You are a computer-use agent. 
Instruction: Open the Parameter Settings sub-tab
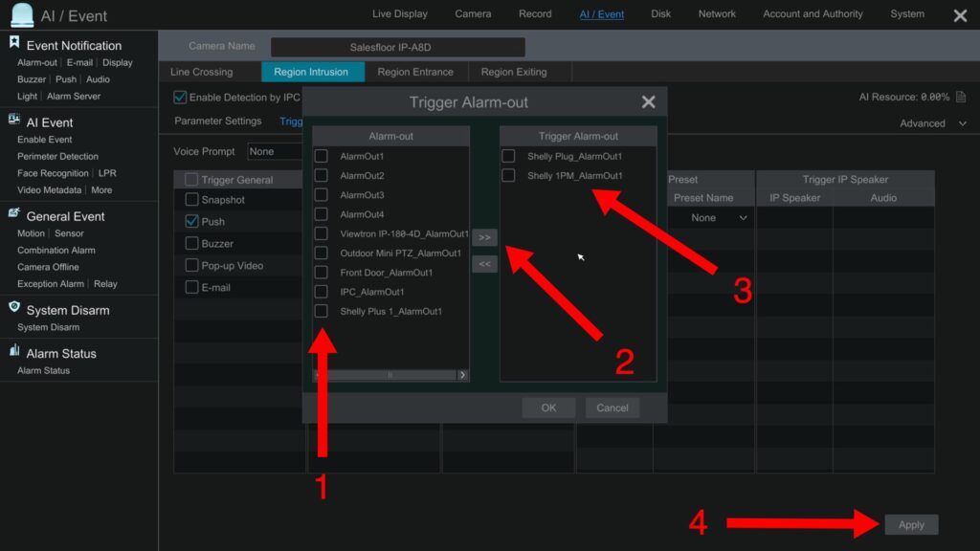[218, 121]
